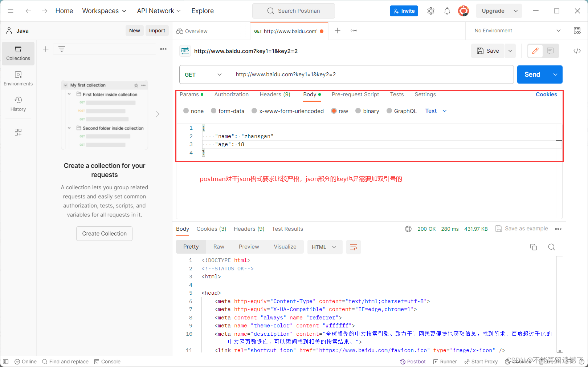The width and height of the screenshot is (588, 367).
Task: Open the comments icon
Action: tap(551, 51)
